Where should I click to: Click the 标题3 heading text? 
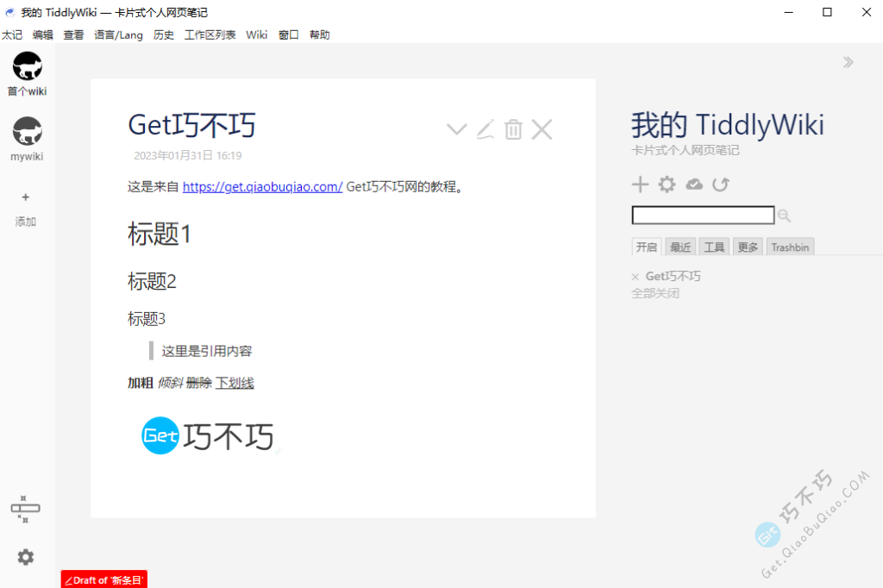point(147,319)
